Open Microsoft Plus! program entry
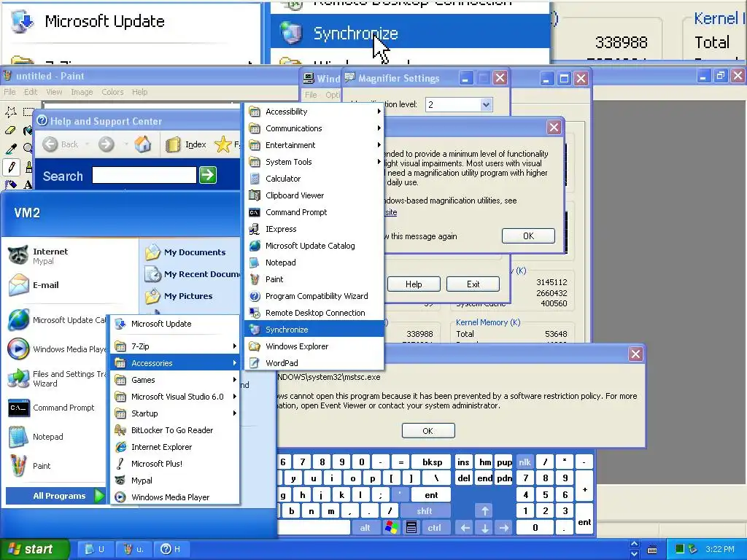The width and height of the screenshot is (747, 560). click(175, 463)
